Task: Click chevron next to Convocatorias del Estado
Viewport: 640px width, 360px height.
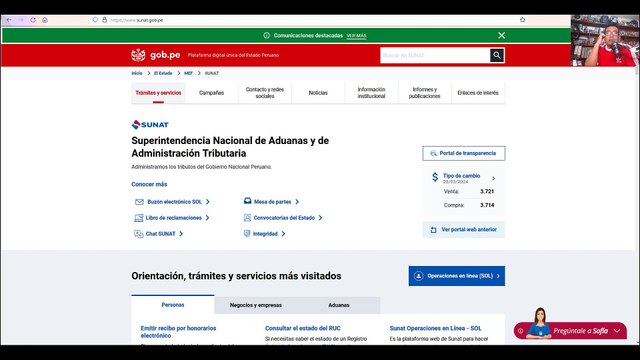Action: coord(320,218)
